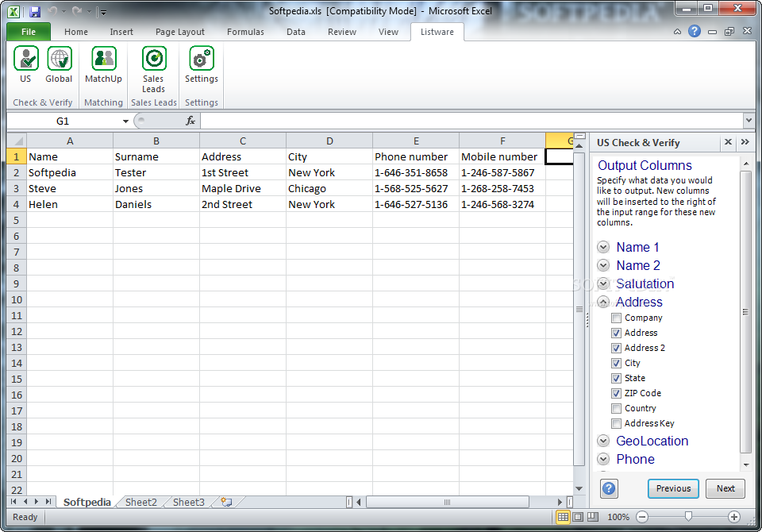Click the zoom slider handle

pyautogui.click(x=688, y=516)
